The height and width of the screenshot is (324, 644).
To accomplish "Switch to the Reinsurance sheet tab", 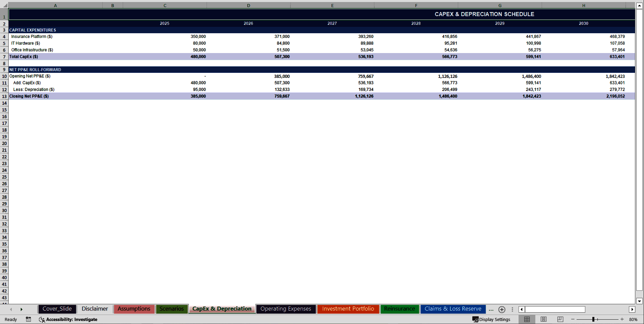I will pos(399,309).
